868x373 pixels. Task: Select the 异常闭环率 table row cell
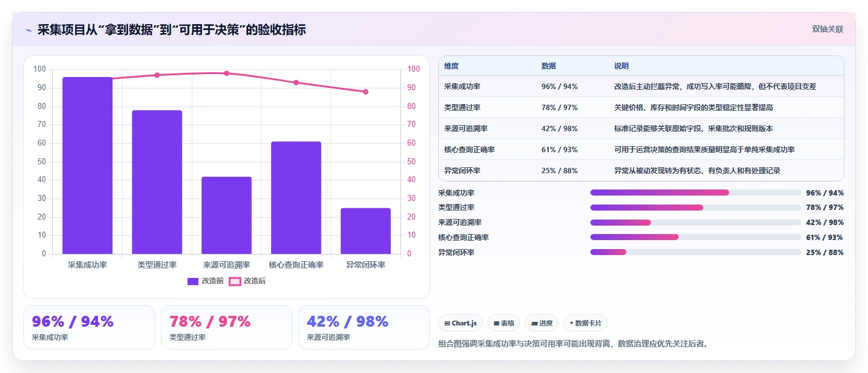pos(462,170)
